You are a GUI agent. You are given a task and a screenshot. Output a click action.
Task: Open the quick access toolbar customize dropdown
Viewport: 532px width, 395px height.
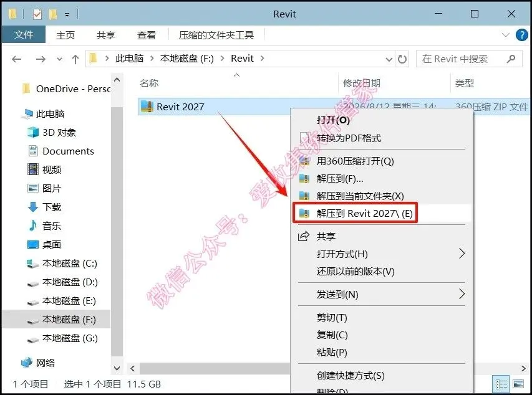[x=67, y=14]
